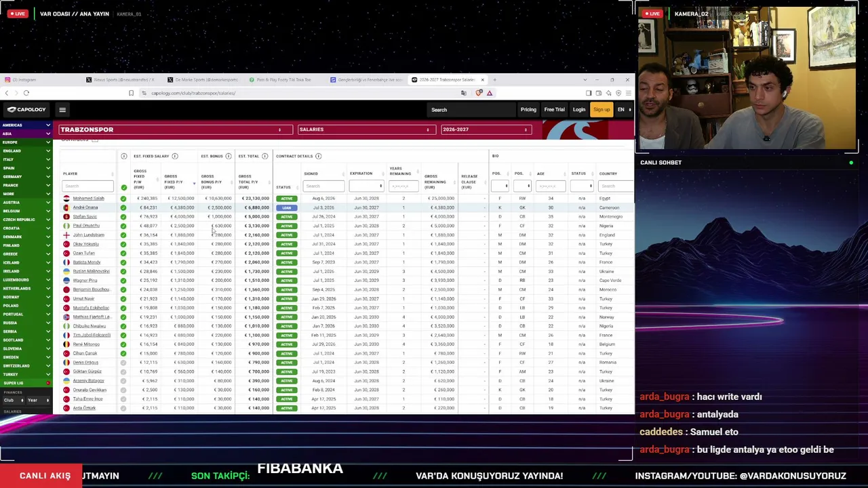868x488 pixels.
Task: Click the Est. Total info icon
Action: pos(264,157)
